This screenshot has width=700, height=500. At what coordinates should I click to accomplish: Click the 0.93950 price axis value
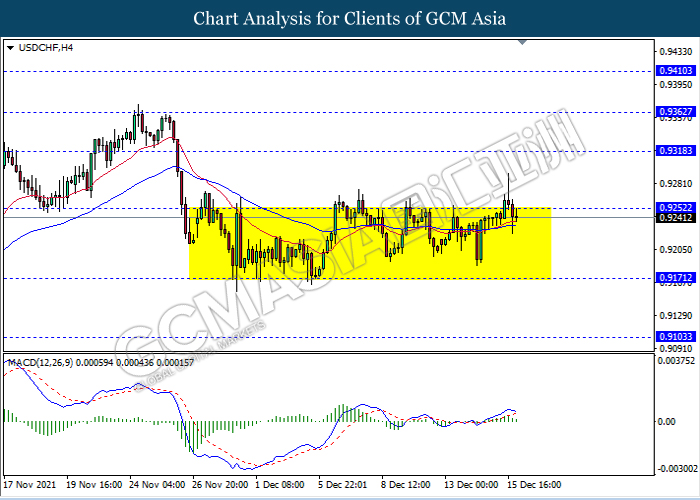pos(676,85)
